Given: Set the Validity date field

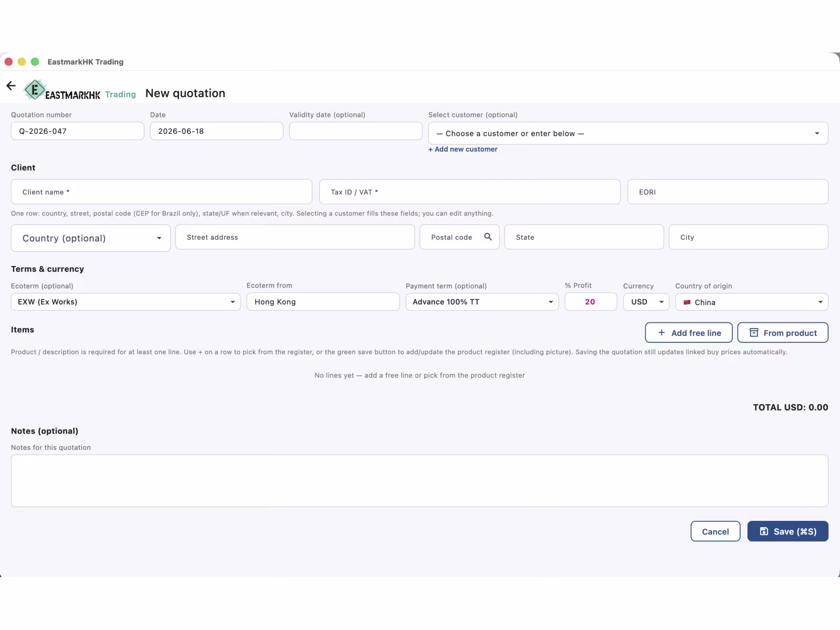Looking at the screenshot, I should [355, 131].
